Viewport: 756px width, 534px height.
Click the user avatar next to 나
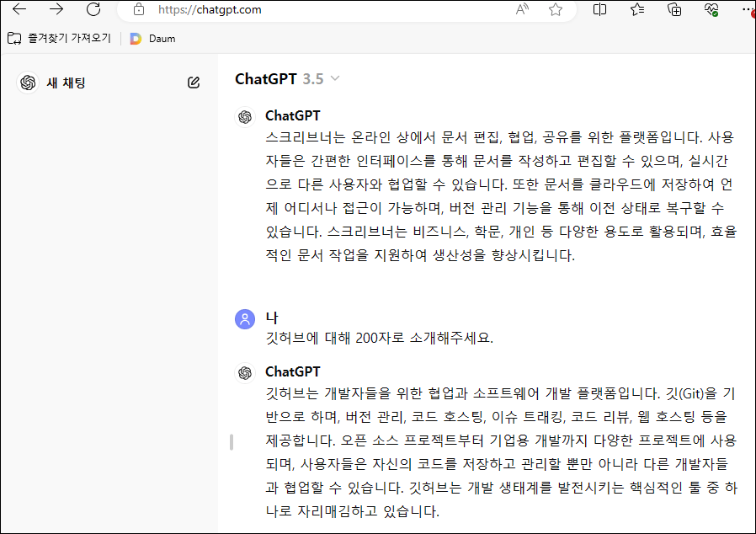245,319
